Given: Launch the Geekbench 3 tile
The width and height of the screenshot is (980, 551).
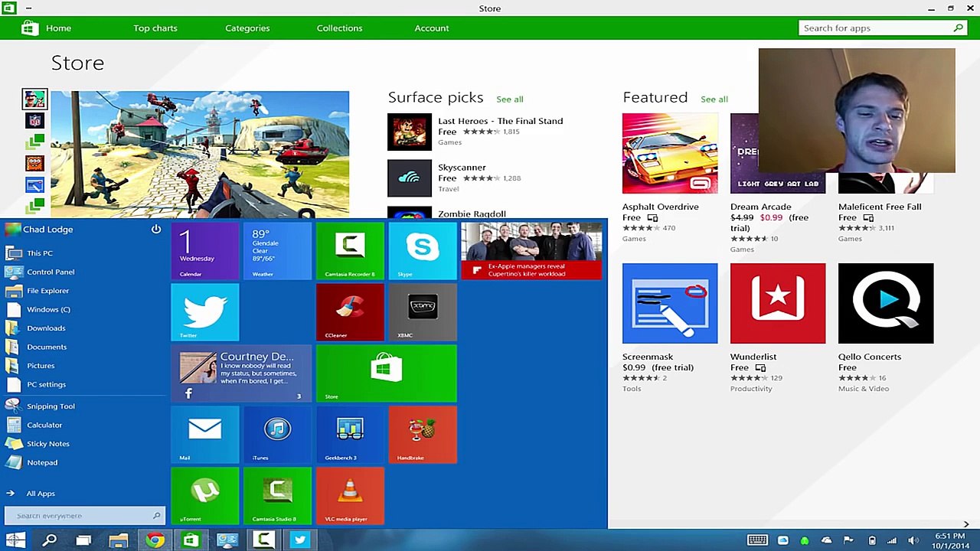Looking at the screenshot, I should pos(350,435).
